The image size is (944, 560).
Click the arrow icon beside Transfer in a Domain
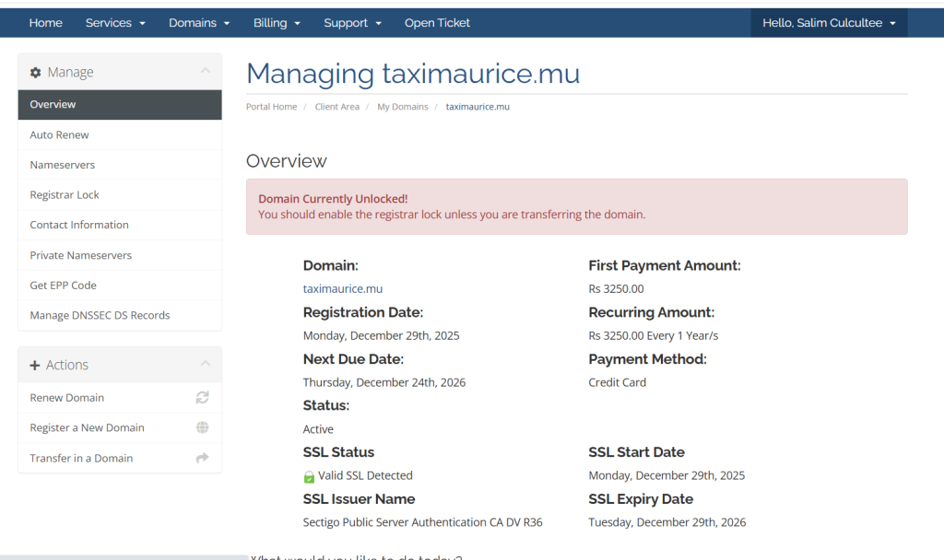click(x=202, y=458)
